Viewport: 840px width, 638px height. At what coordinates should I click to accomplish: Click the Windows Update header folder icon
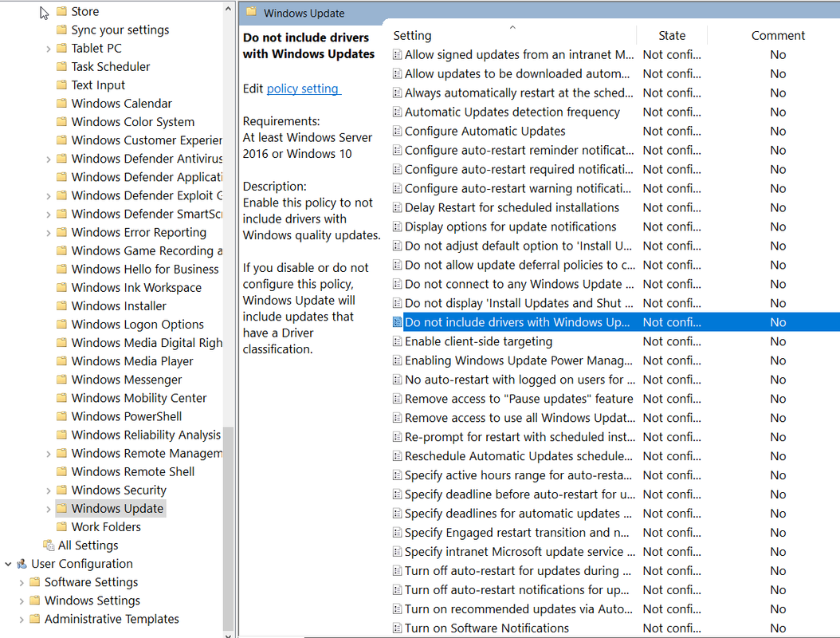click(x=252, y=12)
